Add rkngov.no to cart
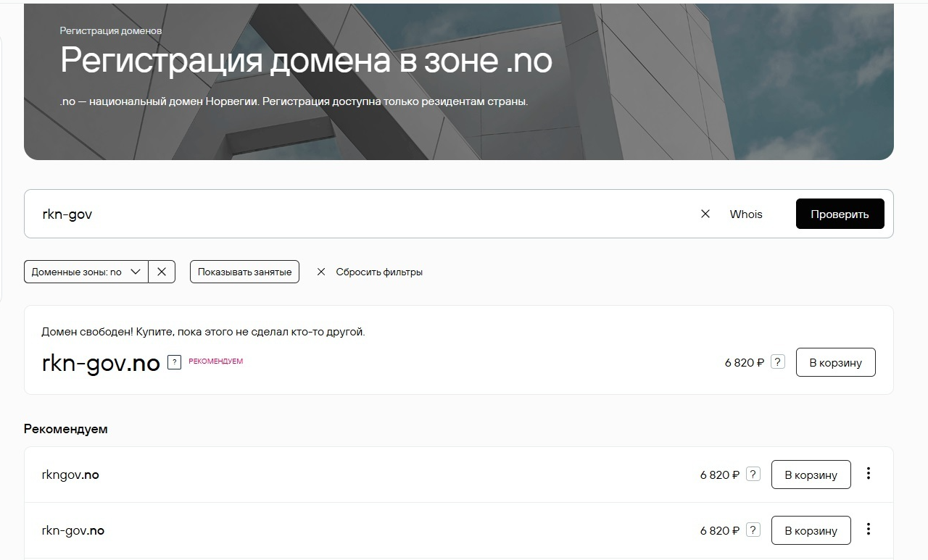The width and height of the screenshot is (928, 560). 811,475
